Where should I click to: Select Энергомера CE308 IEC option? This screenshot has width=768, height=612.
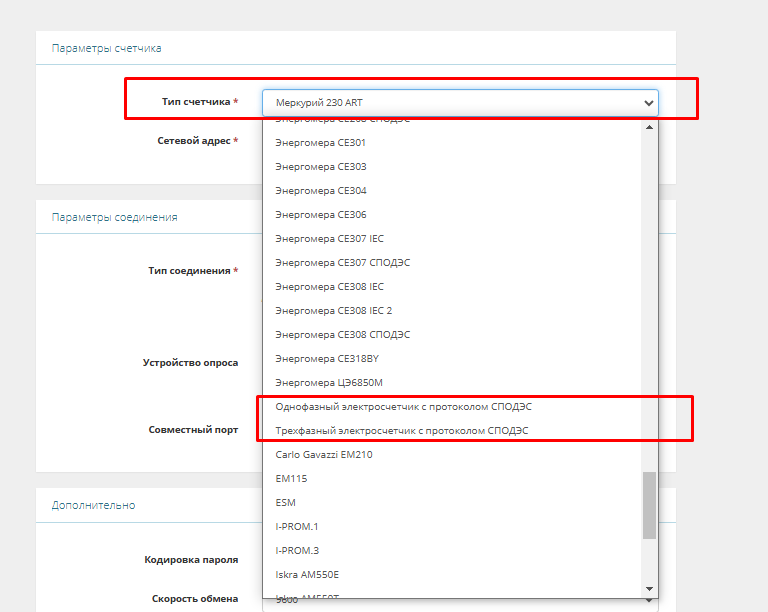(452, 287)
